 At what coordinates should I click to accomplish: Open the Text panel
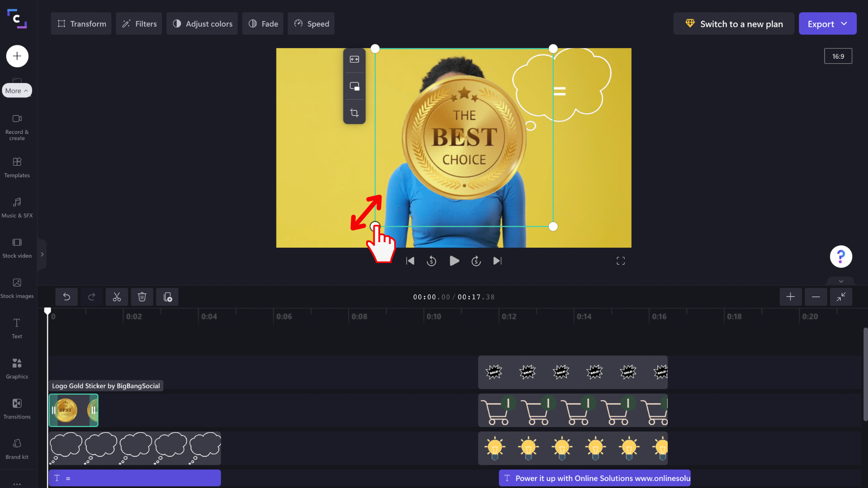(x=17, y=328)
